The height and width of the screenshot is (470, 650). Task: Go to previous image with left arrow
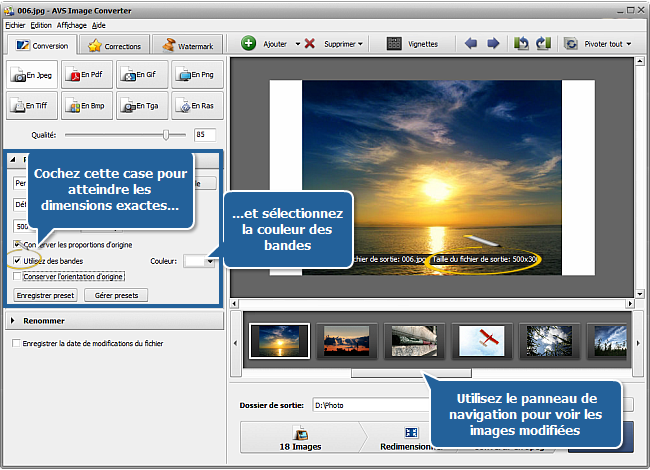pos(471,44)
